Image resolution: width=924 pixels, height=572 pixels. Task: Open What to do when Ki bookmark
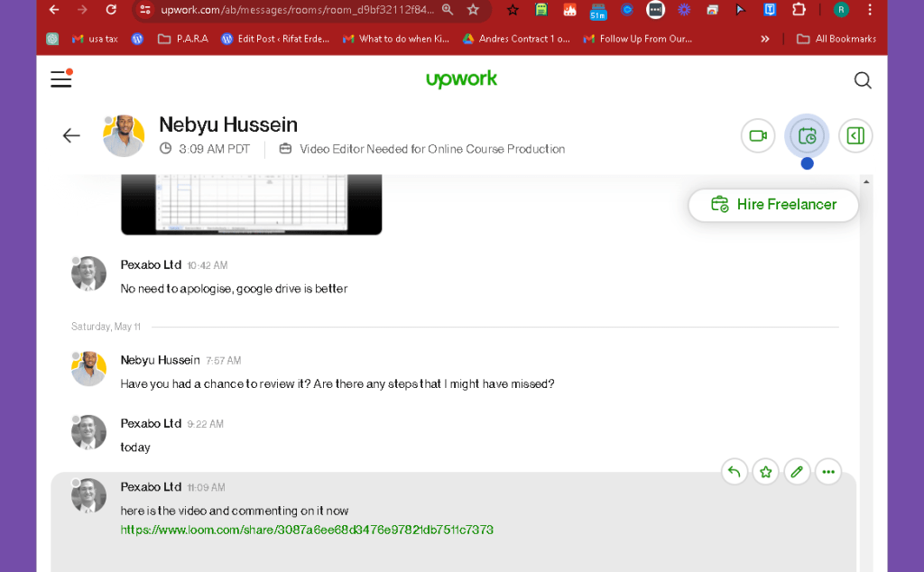(396, 39)
